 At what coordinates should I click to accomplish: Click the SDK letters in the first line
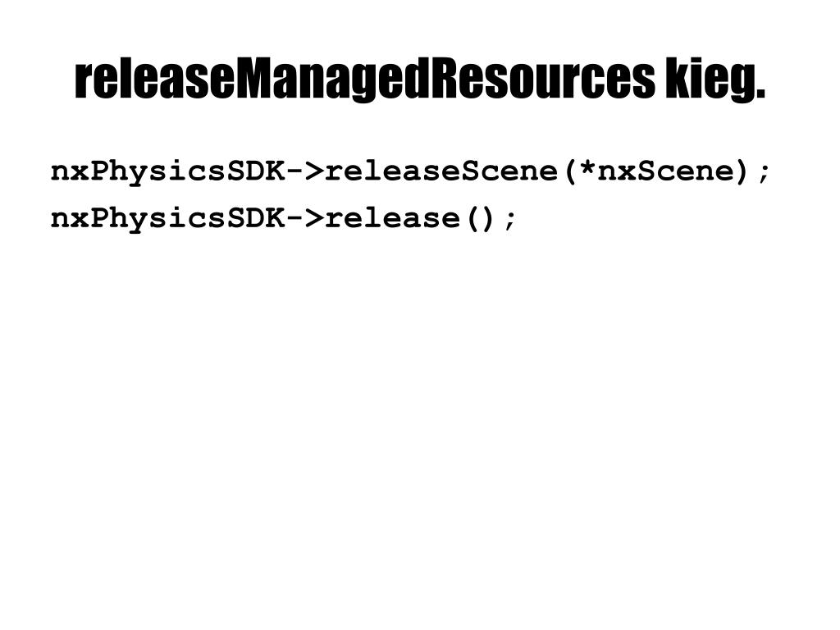[257, 171]
